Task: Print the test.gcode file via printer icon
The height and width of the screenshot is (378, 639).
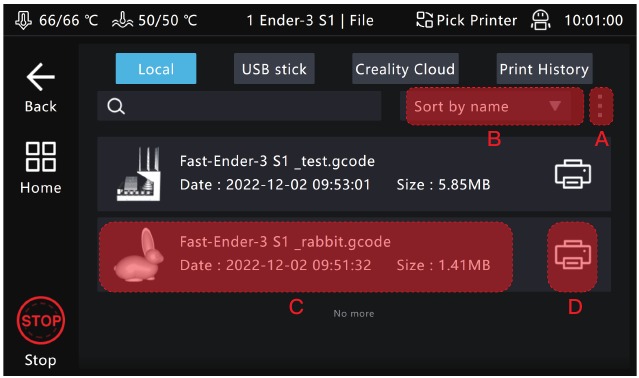Action: [x=573, y=174]
